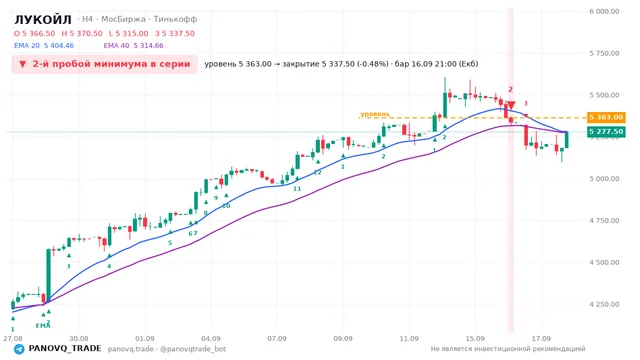Click the green 5 277.50 current price label
This screenshot has height=360, width=640.
pos(606,131)
